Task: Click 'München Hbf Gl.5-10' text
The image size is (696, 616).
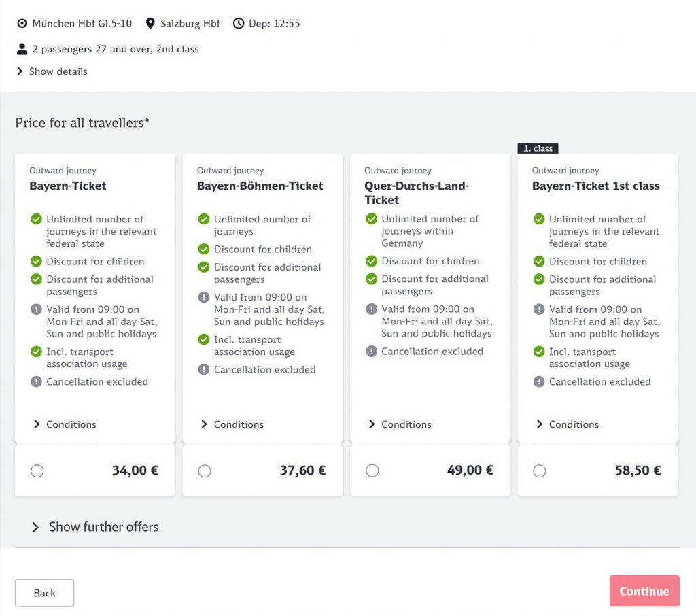Action: coord(82,23)
